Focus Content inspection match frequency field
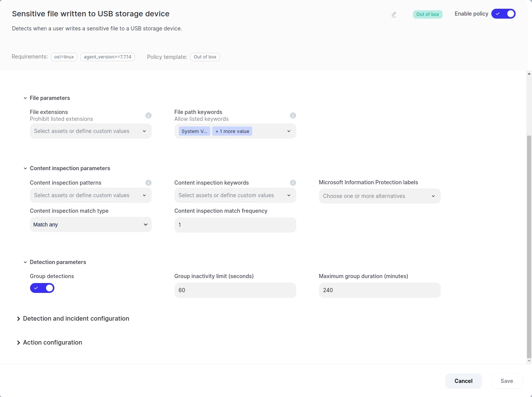This screenshot has width=532, height=397. 235,225
